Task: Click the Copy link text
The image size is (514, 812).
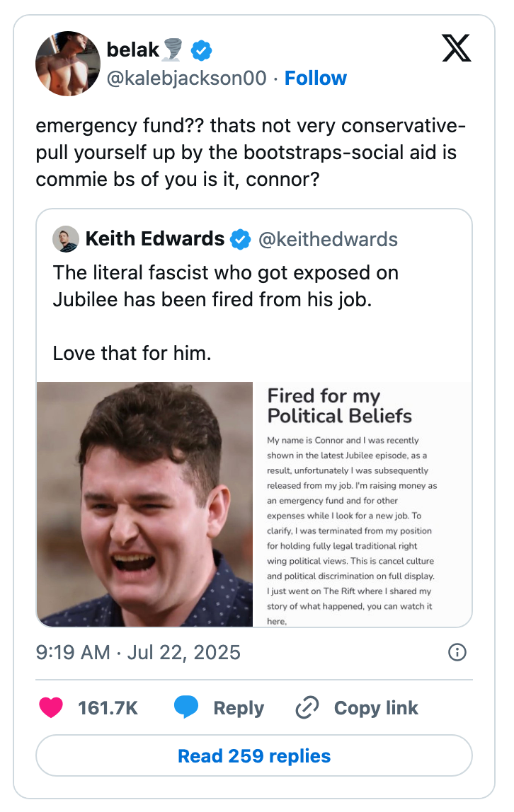Action: point(375,708)
